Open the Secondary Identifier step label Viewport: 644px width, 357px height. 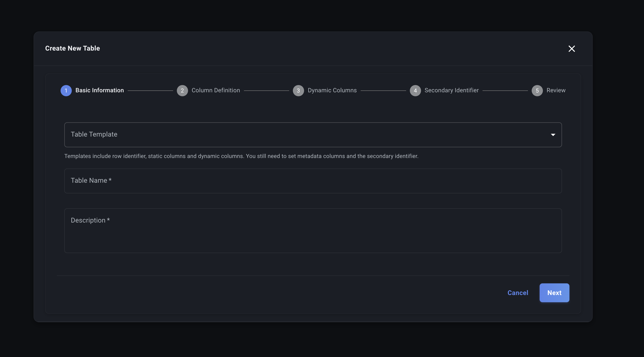[452, 90]
